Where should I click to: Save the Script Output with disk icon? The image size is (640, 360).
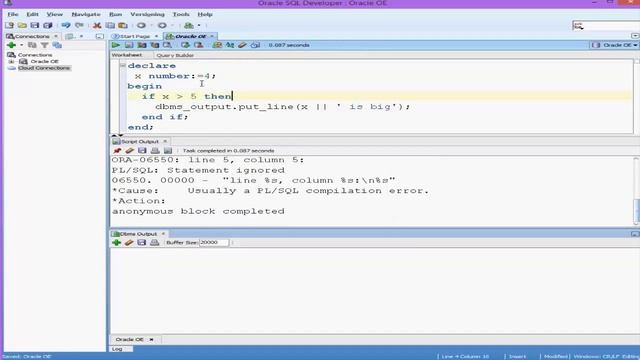pos(142,151)
